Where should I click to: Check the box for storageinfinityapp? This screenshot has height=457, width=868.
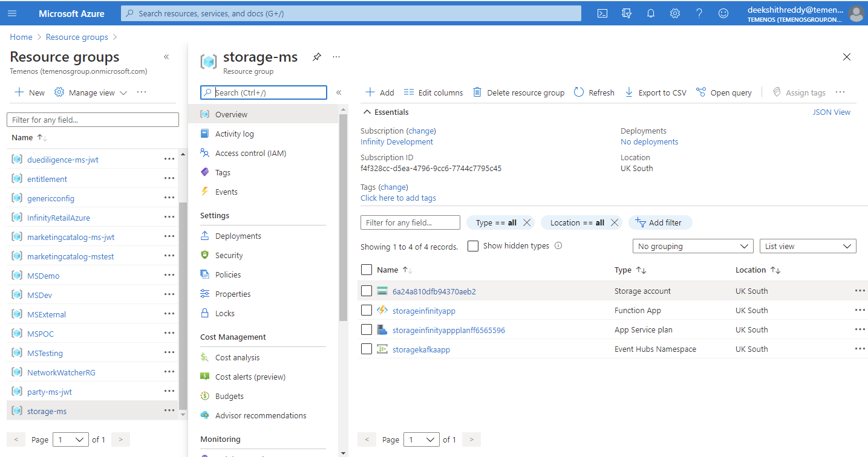pos(366,310)
